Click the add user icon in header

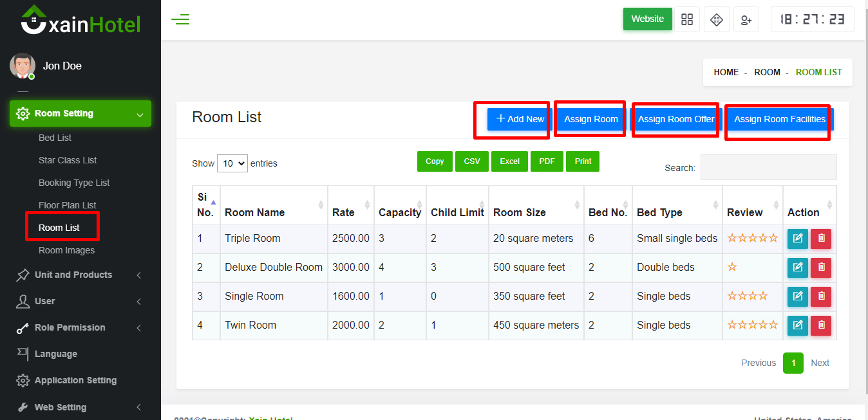(746, 19)
